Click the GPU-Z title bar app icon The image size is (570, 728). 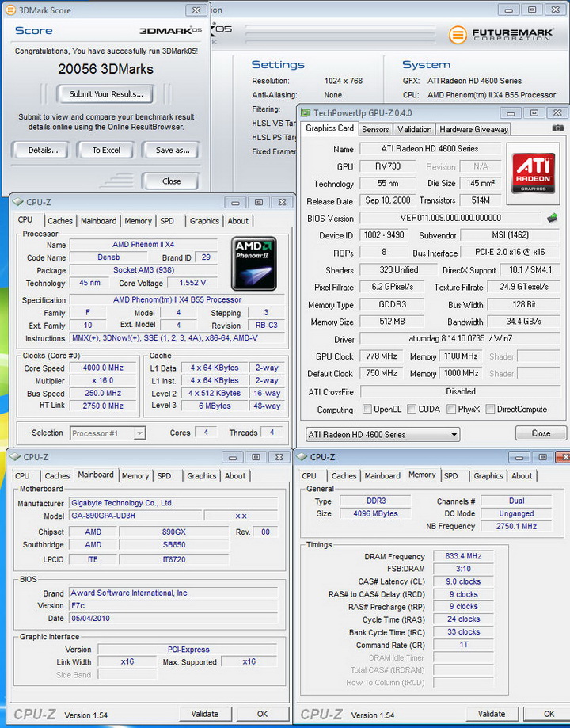(306, 112)
